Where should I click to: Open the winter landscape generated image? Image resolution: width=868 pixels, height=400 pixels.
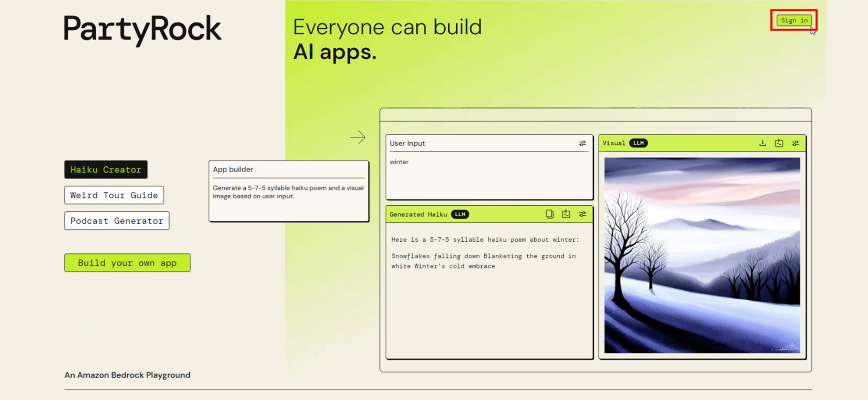(x=702, y=255)
